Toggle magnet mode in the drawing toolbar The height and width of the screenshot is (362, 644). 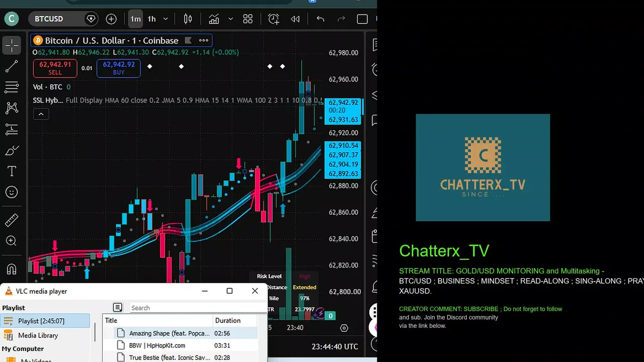click(12, 269)
